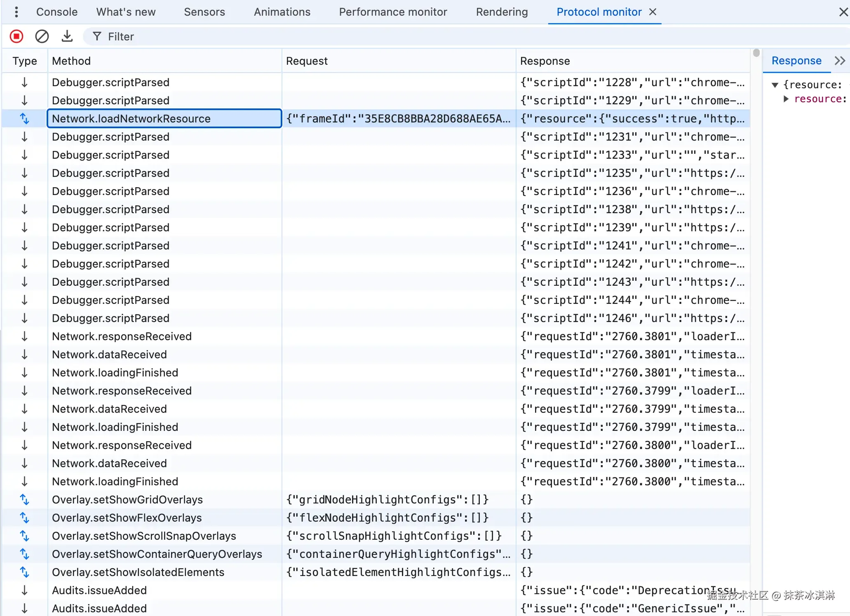This screenshot has width=850, height=616.
Task: Close the Protocol monitor tab
Action: 653,12
